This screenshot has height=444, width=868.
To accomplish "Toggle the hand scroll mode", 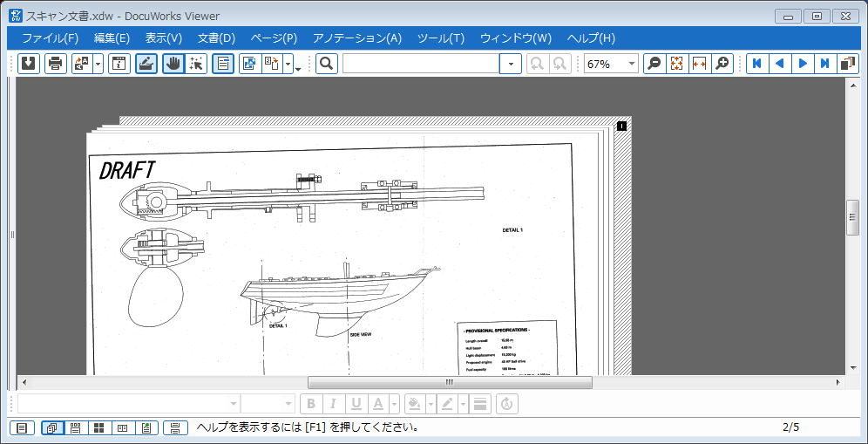I will [173, 64].
